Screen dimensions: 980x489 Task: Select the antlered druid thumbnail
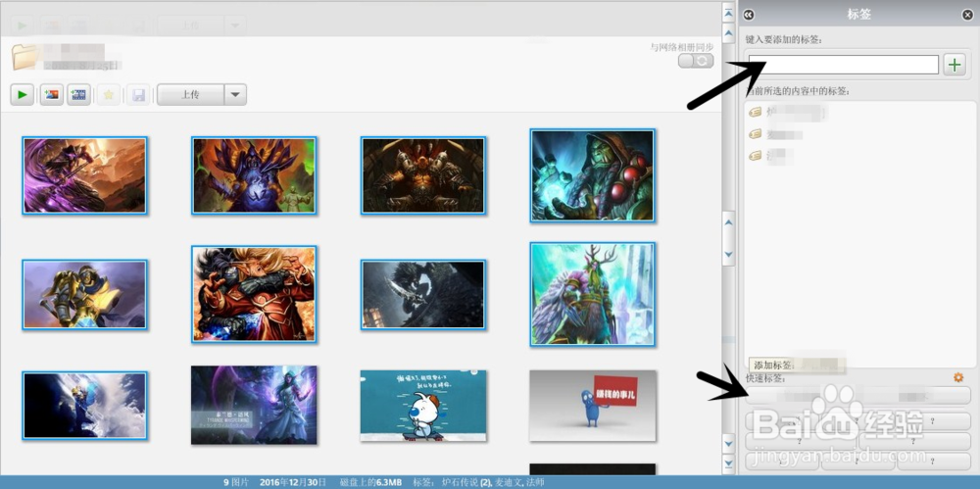pos(593,294)
